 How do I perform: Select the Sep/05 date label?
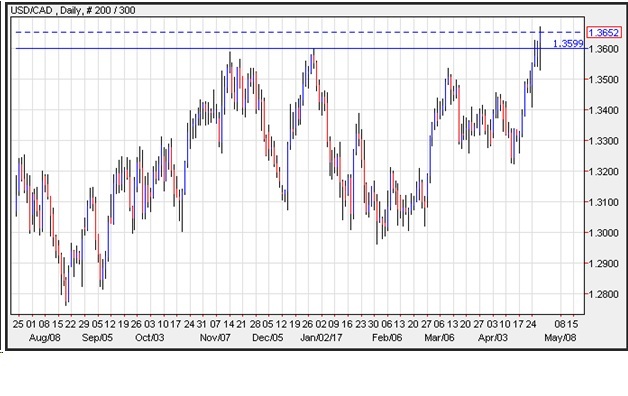click(97, 338)
